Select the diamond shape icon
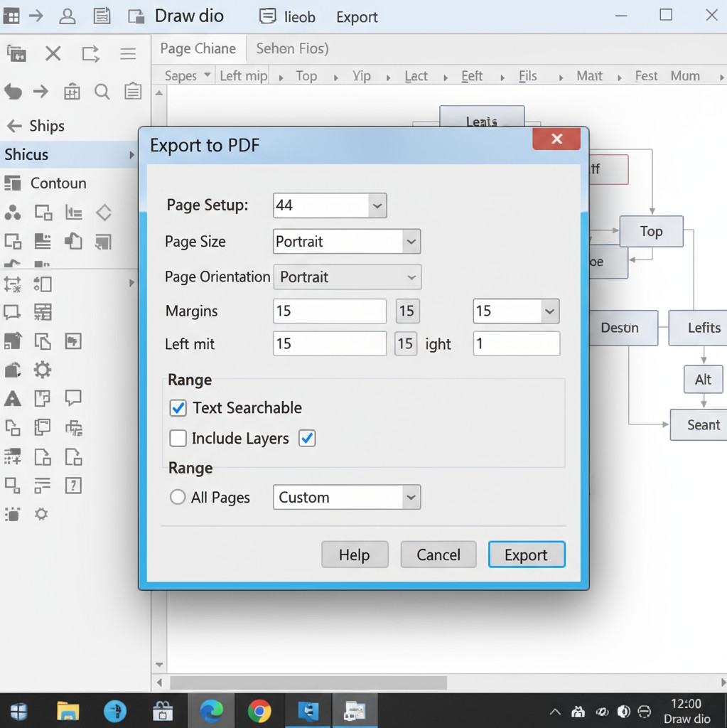 coord(104,212)
